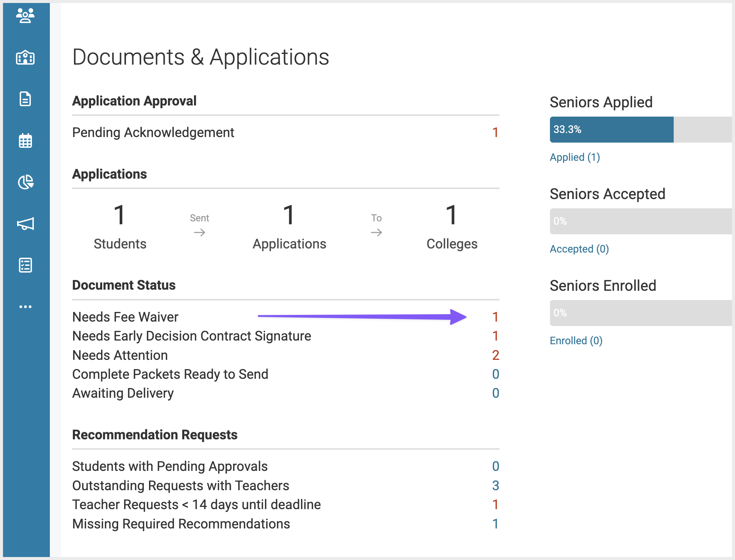Image resolution: width=735 pixels, height=560 pixels.
Task: Click the Needs Fee Waiver label
Action: point(125,317)
